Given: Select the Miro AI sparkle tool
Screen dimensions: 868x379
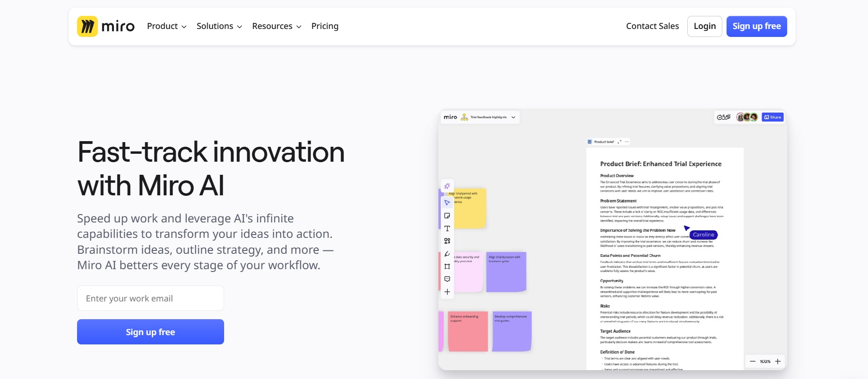Looking at the screenshot, I should click(447, 186).
